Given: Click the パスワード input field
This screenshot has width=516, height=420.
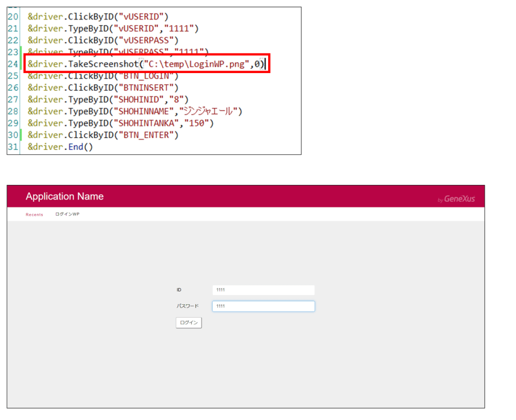Looking at the screenshot, I should 263,306.
